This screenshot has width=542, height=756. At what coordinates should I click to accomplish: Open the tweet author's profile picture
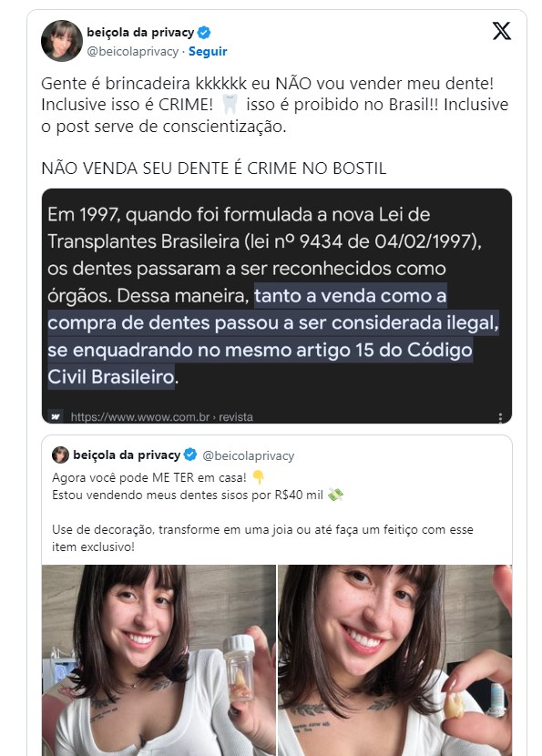click(62, 41)
